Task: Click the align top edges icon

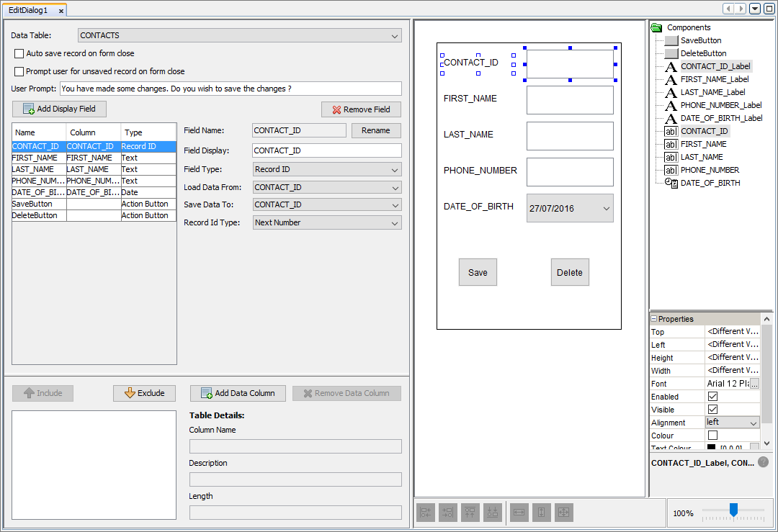Action: tap(470, 512)
